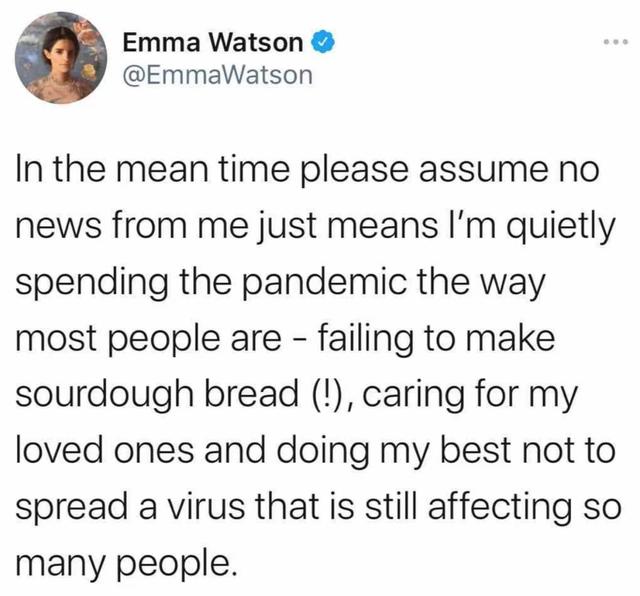
Task: Click the word 'bread' in the tweet
Action: pos(251,395)
